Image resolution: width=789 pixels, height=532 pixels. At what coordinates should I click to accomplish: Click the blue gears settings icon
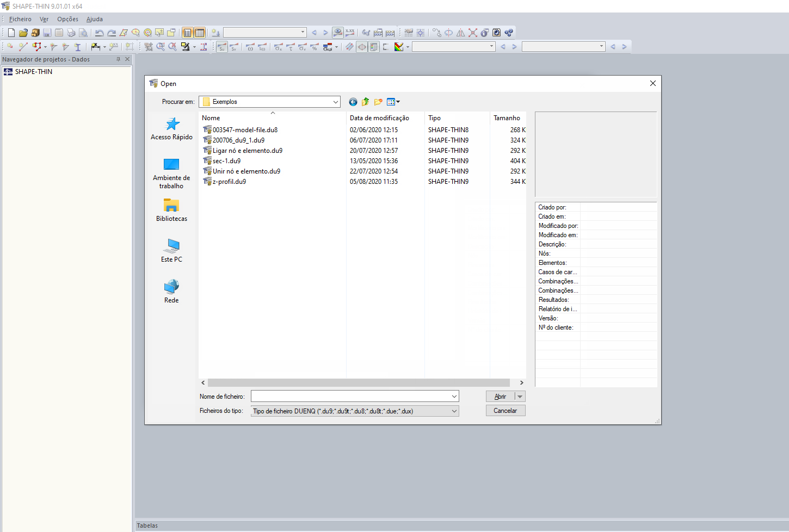(509, 33)
